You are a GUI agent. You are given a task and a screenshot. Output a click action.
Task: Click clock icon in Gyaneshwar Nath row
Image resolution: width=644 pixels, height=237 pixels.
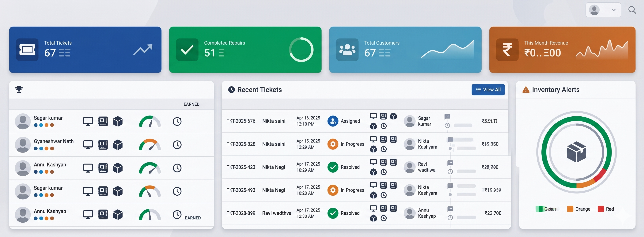coord(177,145)
